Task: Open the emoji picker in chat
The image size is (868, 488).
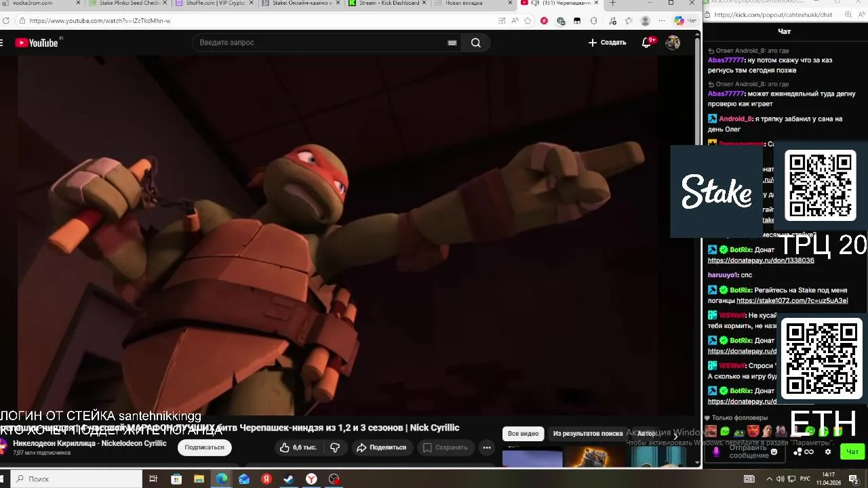Action: click(x=774, y=451)
